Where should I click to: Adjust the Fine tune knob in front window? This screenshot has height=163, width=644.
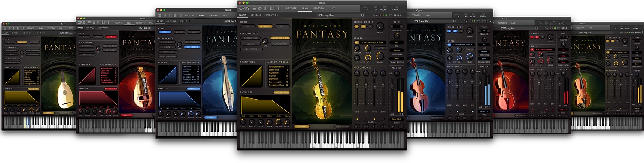coord(397,36)
